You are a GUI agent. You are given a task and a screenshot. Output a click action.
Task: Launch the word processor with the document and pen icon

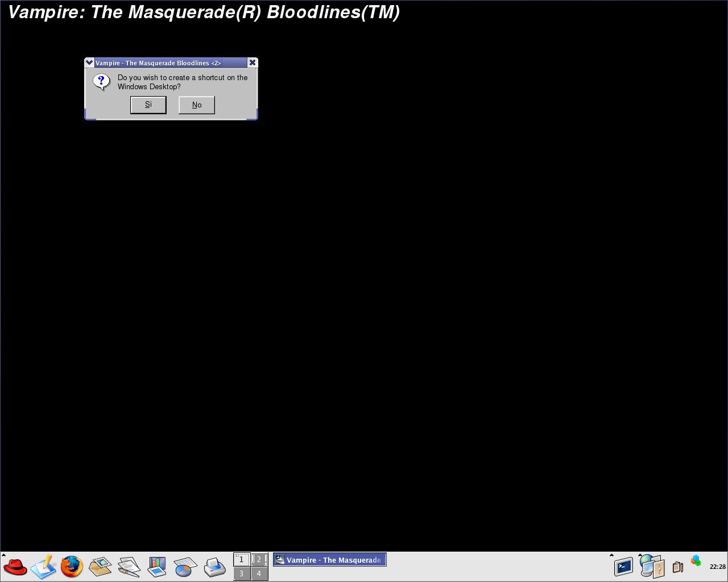point(129,567)
